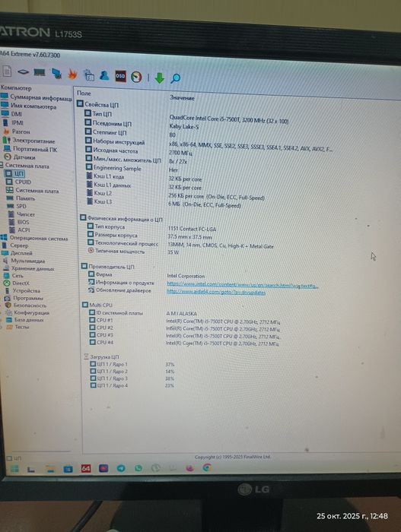Open Chrome from the taskbar

[x=207, y=468]
